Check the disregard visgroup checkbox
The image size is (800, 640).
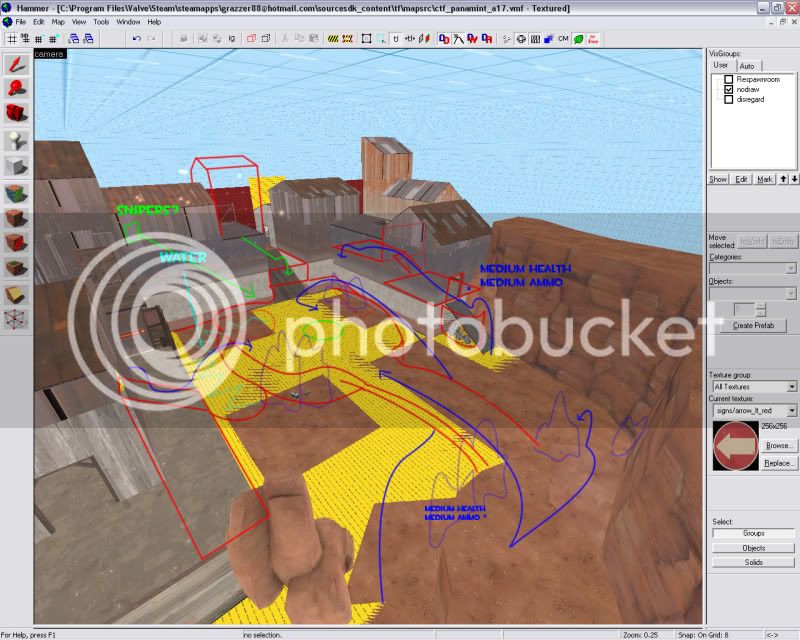(x=729, y=99)
